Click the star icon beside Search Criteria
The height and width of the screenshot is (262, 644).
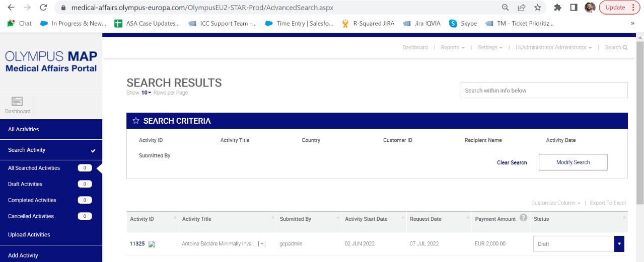click(135, 121)
